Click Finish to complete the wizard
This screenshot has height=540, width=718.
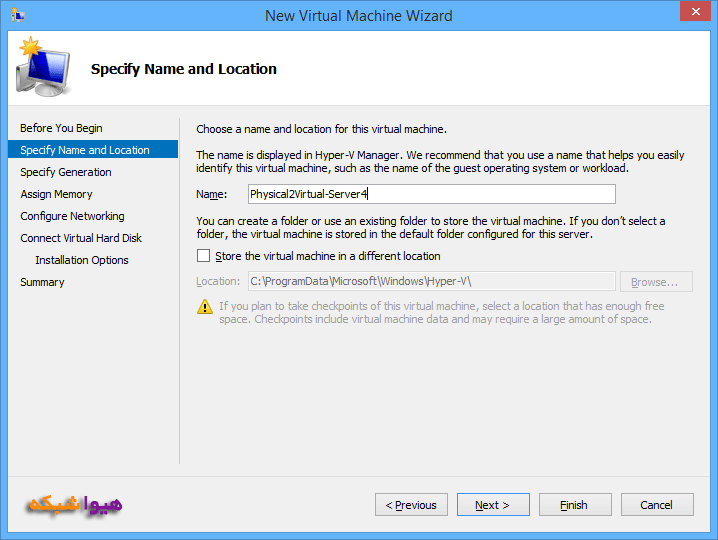pyautogui.click(x=575, y=505)
